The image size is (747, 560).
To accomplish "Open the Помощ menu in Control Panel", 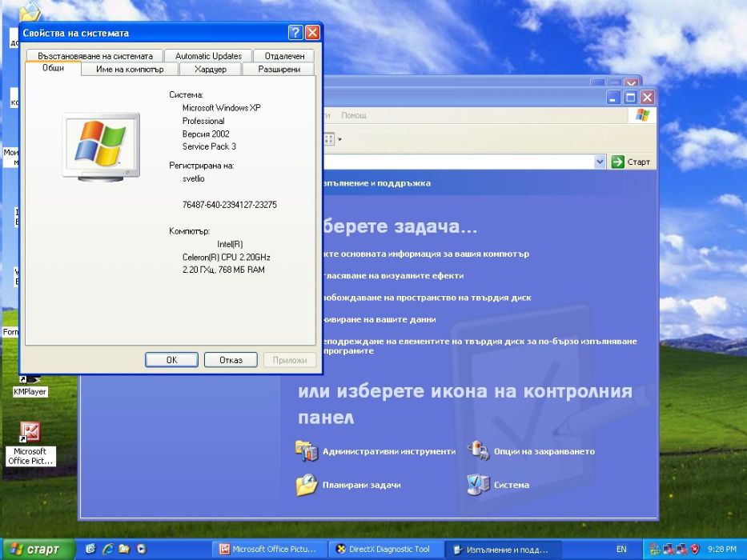I will [354, 115].
